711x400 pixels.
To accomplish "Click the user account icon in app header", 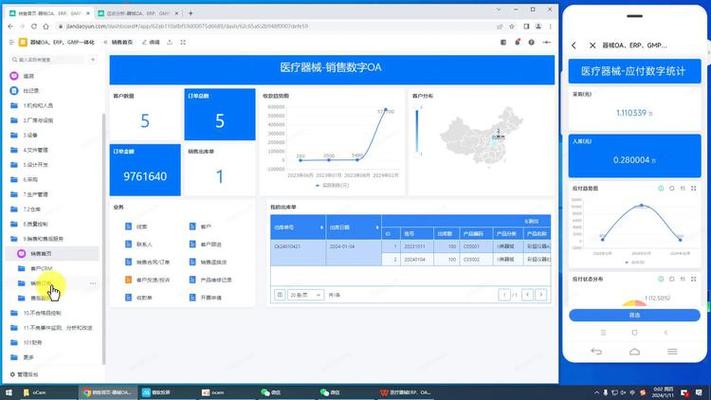I will (546, 42).
